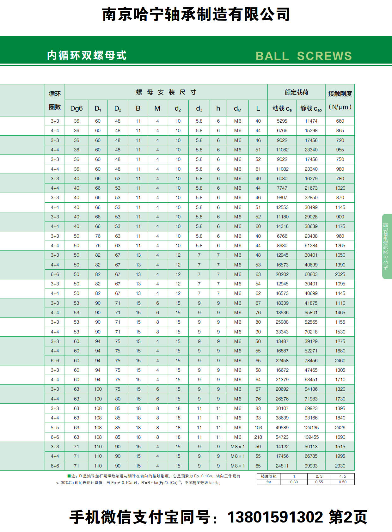Click static load value 70218
The image size is (392, 532).
click(x=311, y=332)
